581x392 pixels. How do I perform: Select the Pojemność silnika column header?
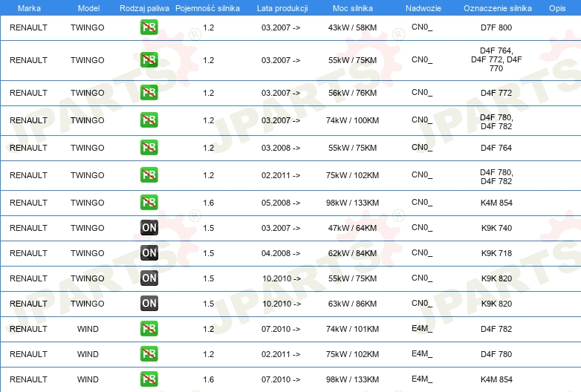click(x=207, y=8)
